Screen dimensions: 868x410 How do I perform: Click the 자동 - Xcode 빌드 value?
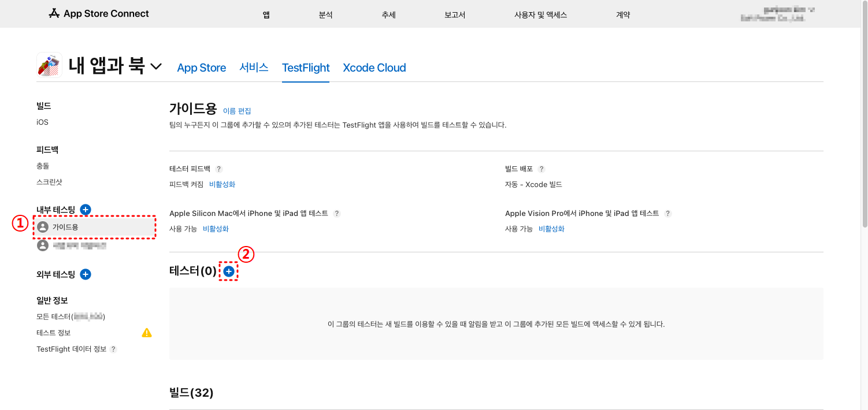pyautogui.click(x=533, y=185)
